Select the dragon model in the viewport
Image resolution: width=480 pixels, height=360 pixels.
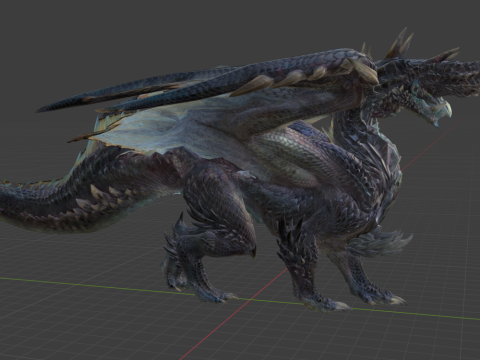[240, 170]
